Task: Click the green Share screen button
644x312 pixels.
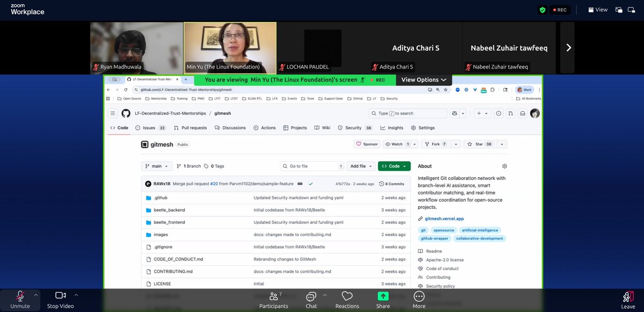Action: pos(383,300)
